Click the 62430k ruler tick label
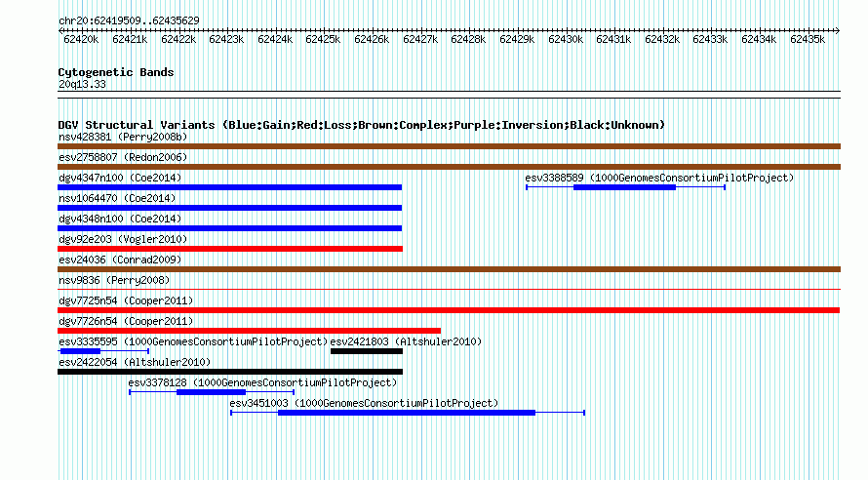The image size is (868, 480). [566, 39]
